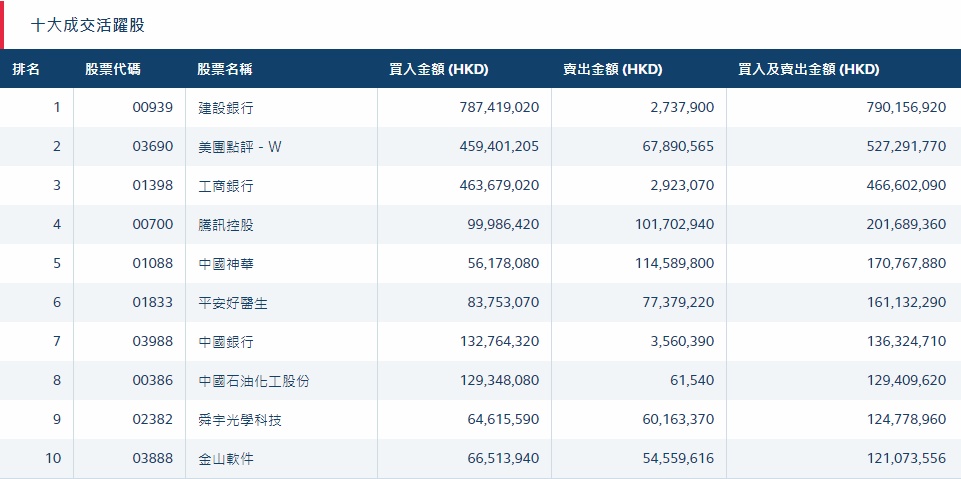
Task: Select sell amount 67,890,565
Action: [678, 147]
